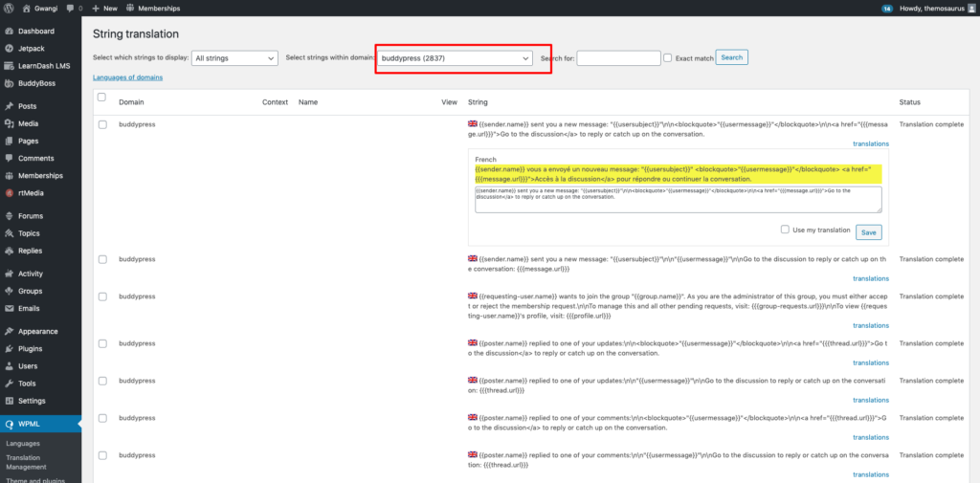Open the buddypress (2837) domain dropdown
Image resolution: width=980 pixels, height=483 pixels.
click(x=455, y=58)
